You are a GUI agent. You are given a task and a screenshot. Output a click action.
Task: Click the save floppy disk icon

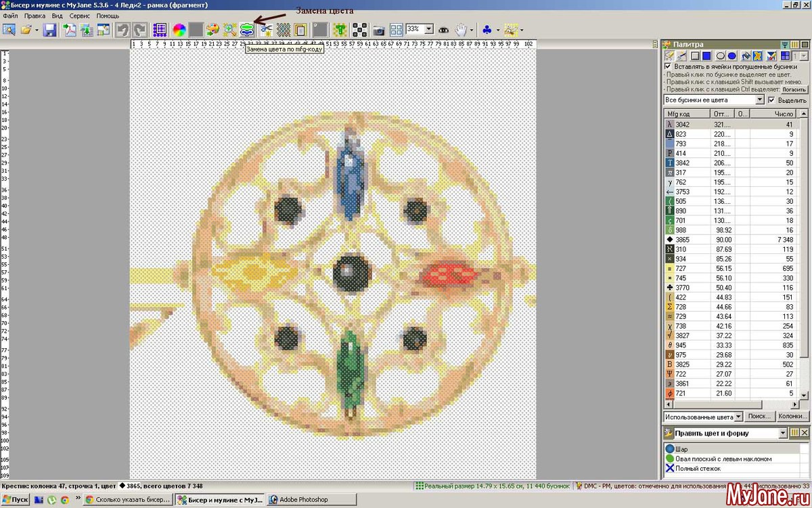click(50, 30)
